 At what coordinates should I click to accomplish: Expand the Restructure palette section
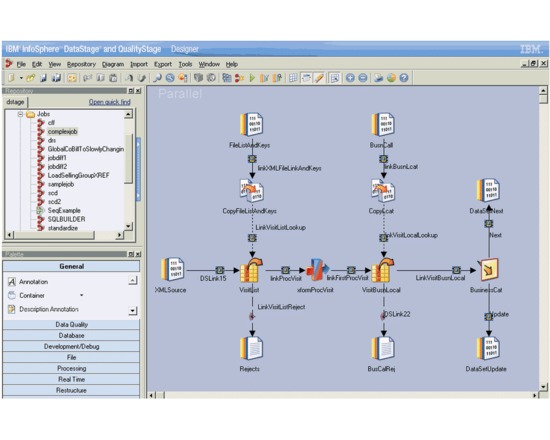point(71,390)
